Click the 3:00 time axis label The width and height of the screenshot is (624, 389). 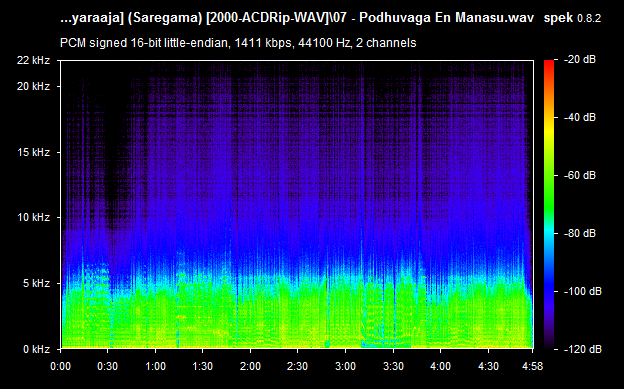345,366
